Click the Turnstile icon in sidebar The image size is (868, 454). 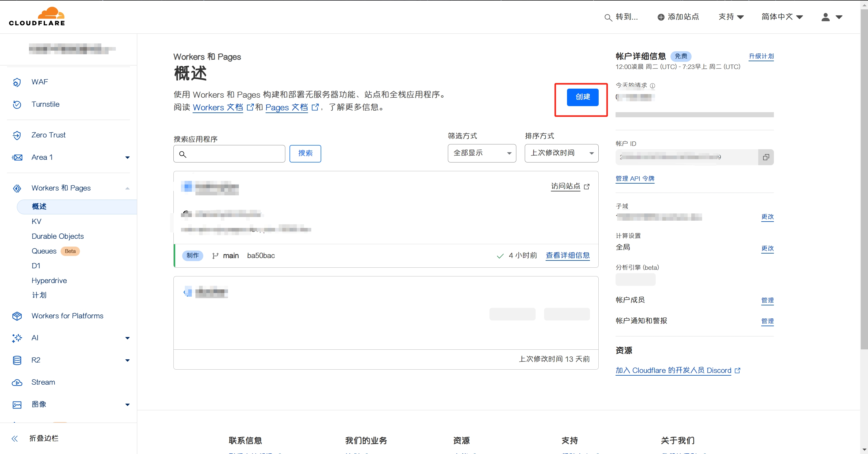click(17, 104)
